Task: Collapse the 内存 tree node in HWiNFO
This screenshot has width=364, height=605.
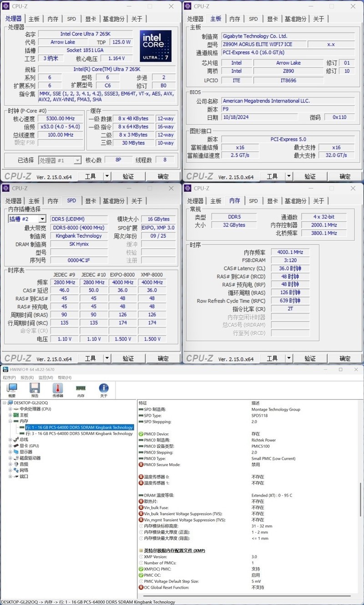Action: [x=10, y=421]
